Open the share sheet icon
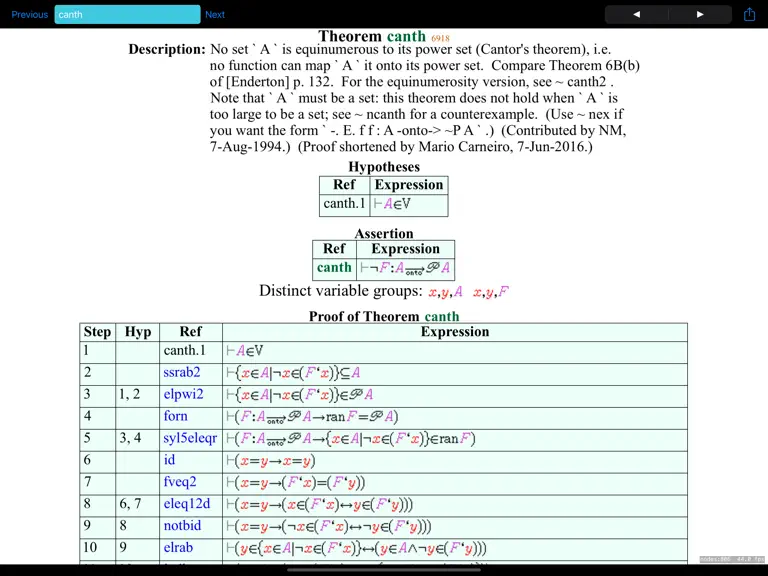This screenshot has width=768, height=576. [749, 14]
